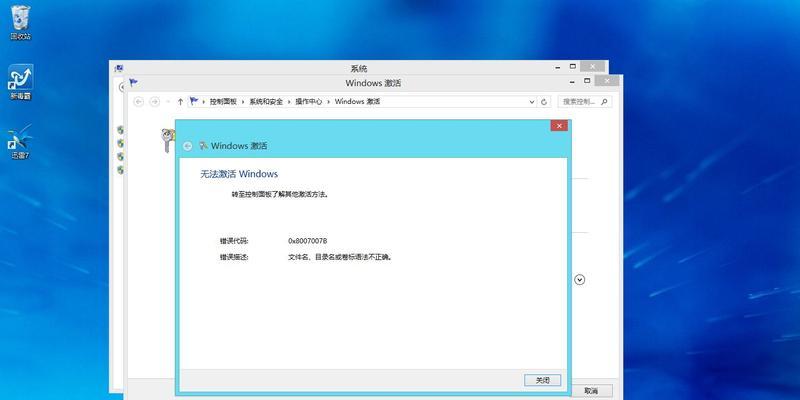Refresh the address bar location

(544, 102)
